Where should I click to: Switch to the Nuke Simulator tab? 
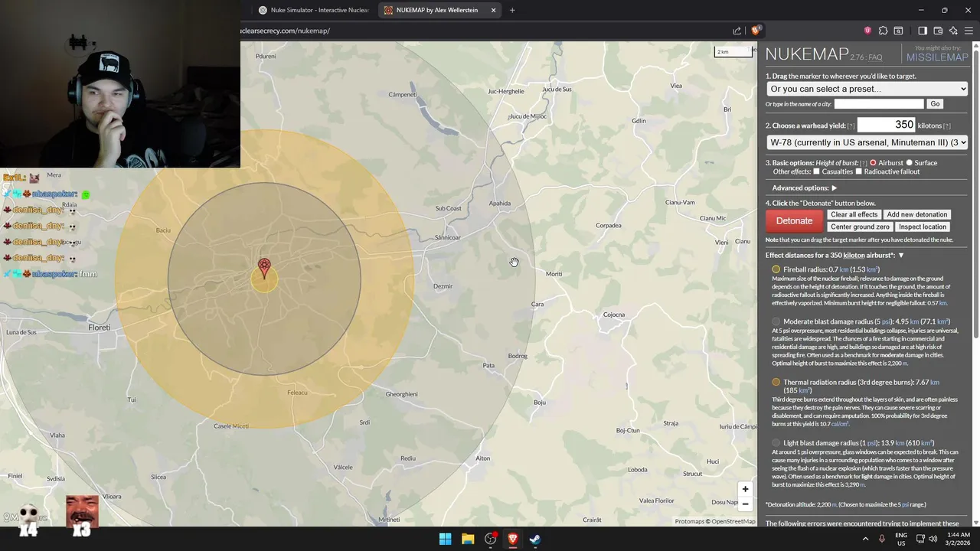[x=314, y=10]
